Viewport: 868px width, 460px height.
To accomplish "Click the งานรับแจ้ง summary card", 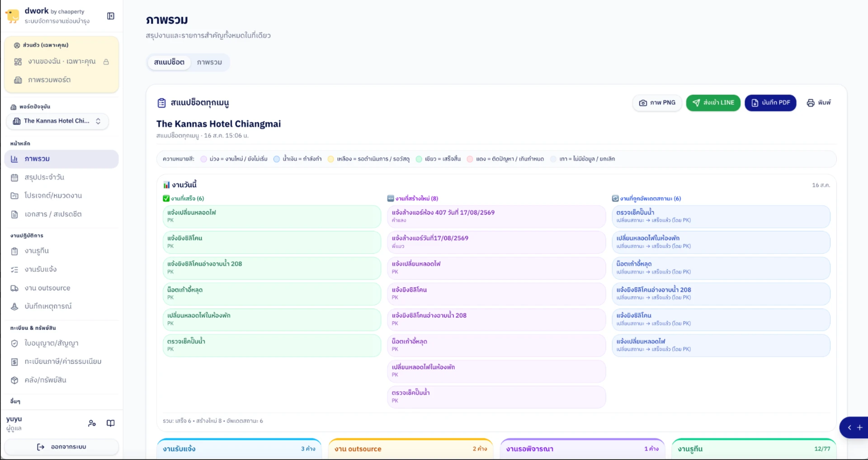I will click(239, 449).
